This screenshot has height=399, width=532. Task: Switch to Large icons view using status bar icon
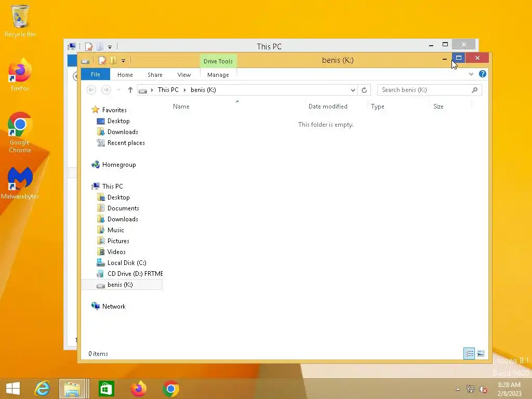481,353
